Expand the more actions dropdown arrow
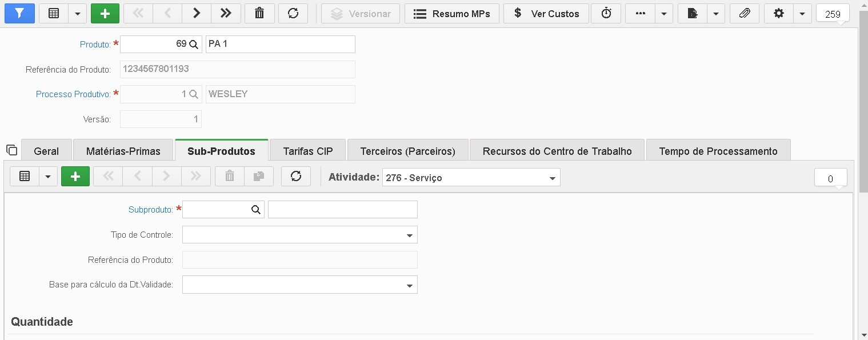Image resolution: width=868 pixels, height=340 pixels. click(663, 13)
